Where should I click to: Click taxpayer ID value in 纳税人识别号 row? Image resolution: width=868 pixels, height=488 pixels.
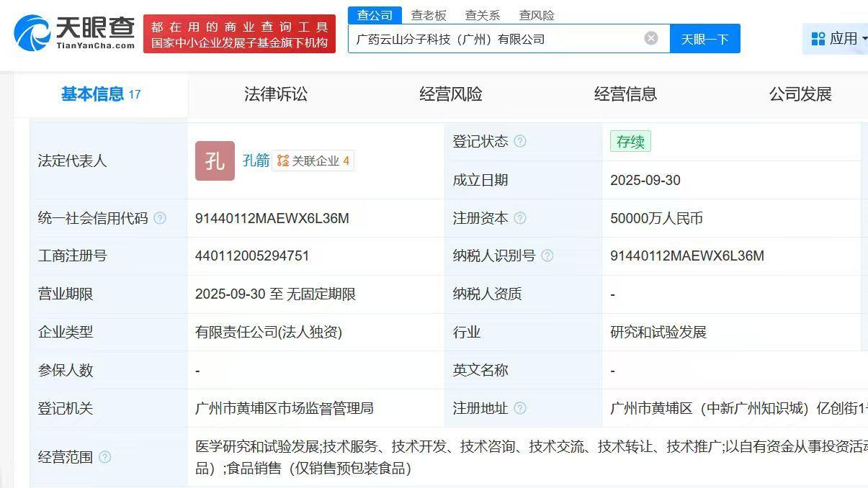coord(687,256)
